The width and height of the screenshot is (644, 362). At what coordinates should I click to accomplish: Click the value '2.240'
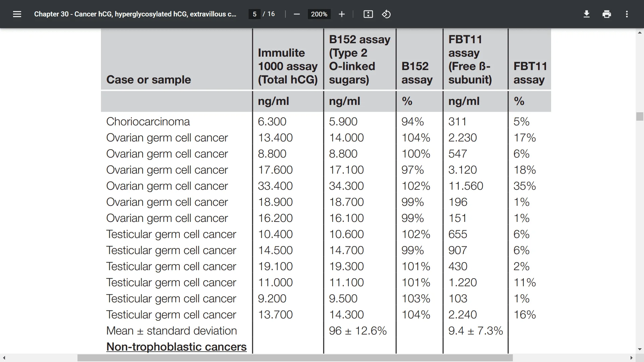click(463, 314)
